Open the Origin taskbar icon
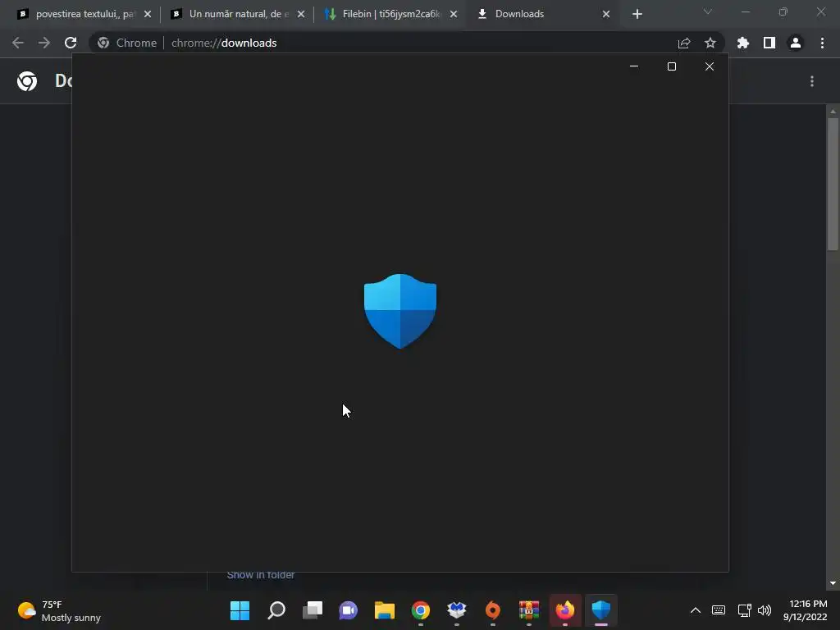 click(x=493, y=610)
